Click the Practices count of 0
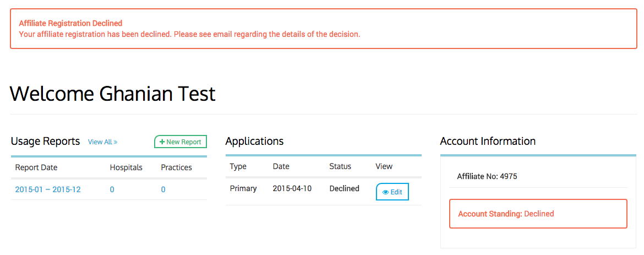Viewport: 644px width, 255px height. [x=163, y=189]
